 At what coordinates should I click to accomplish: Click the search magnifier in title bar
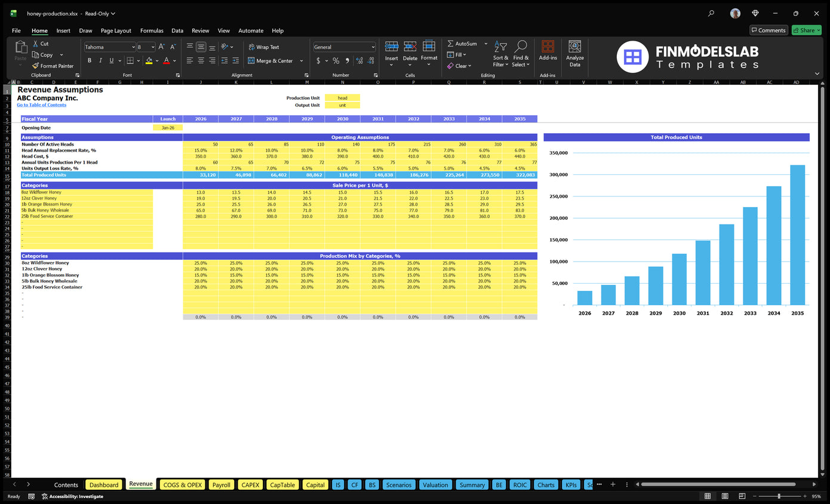pos(711,13)
